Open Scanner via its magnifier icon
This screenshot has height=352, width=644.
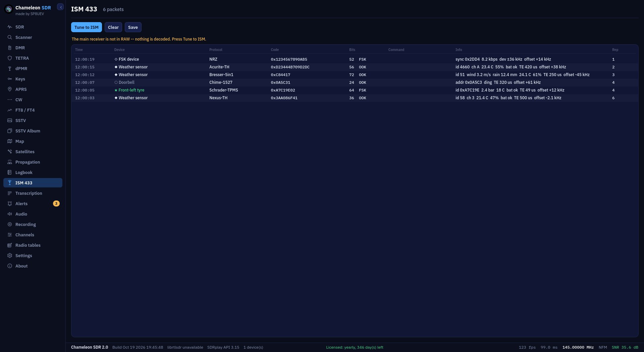click(x=10, y=37)
